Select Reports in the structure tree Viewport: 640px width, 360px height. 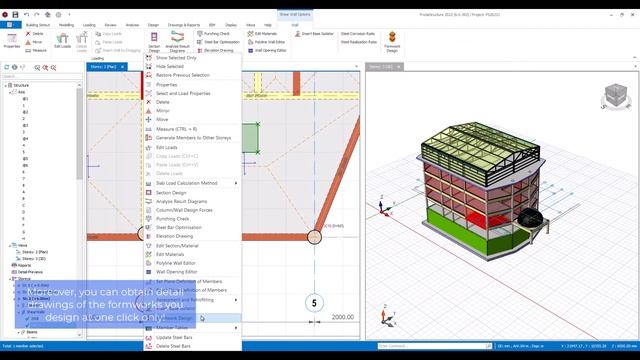(x=24, y=265)
